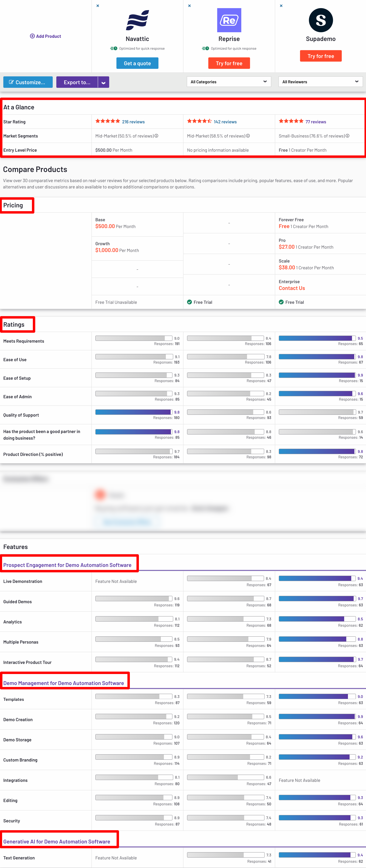Remove Navattic with its x icon
The width and height of the screenshot is (366, 868).
point(98,6)
